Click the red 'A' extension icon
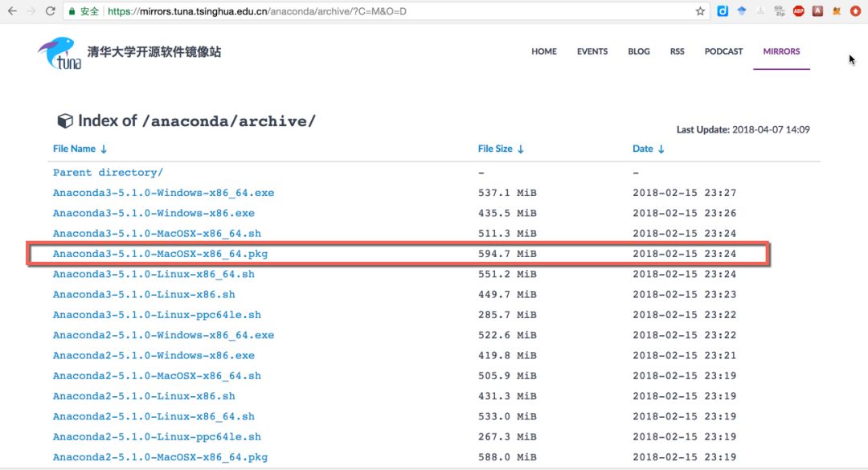 (x=817, y=11)
